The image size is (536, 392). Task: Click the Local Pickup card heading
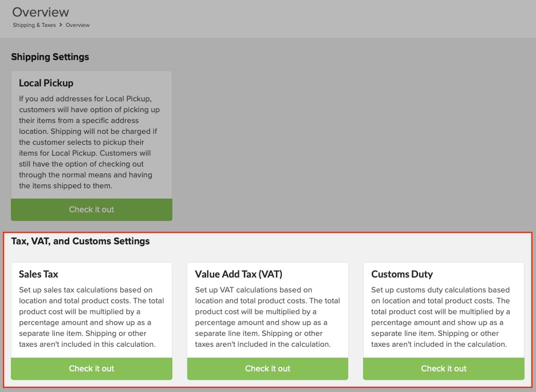tap(46, 83)
